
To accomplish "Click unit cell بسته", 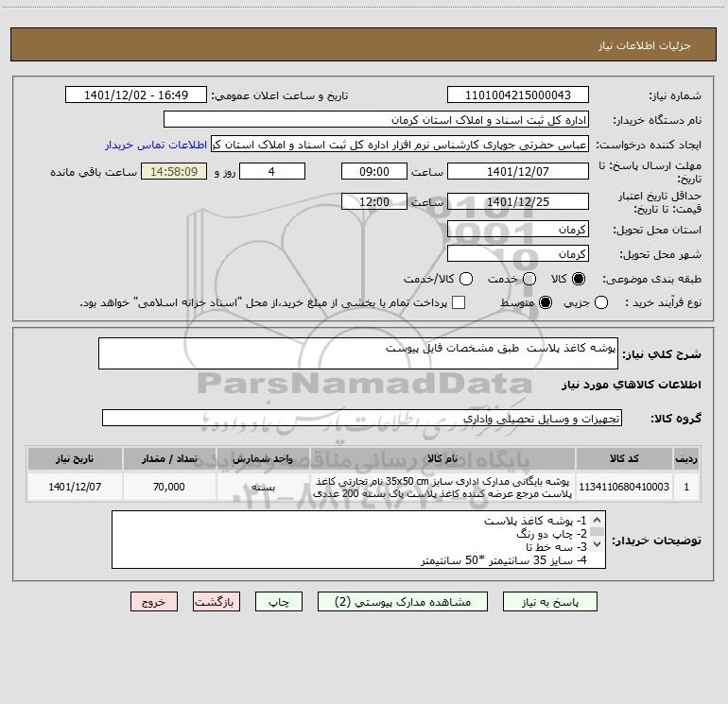I will [x=263, y=487].
